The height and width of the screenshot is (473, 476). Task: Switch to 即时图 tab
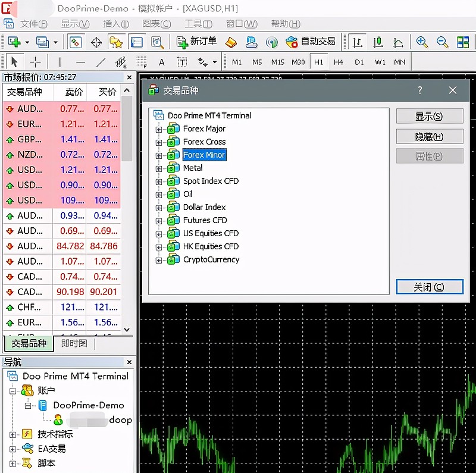[74, 343]
